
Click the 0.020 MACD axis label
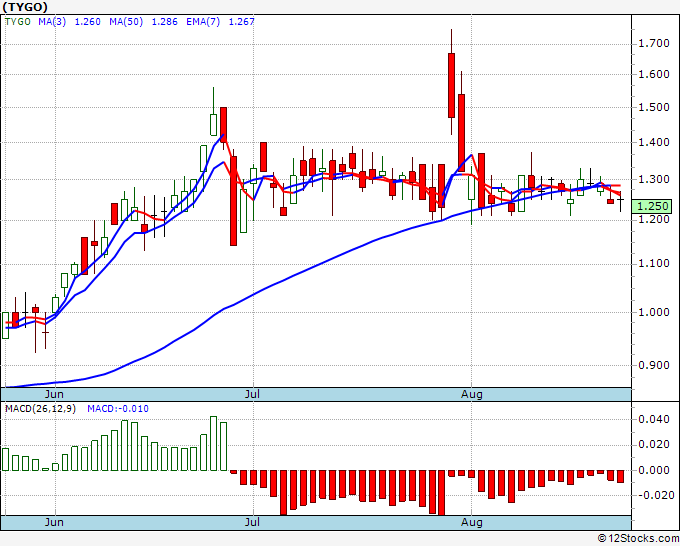click(654, 445)
